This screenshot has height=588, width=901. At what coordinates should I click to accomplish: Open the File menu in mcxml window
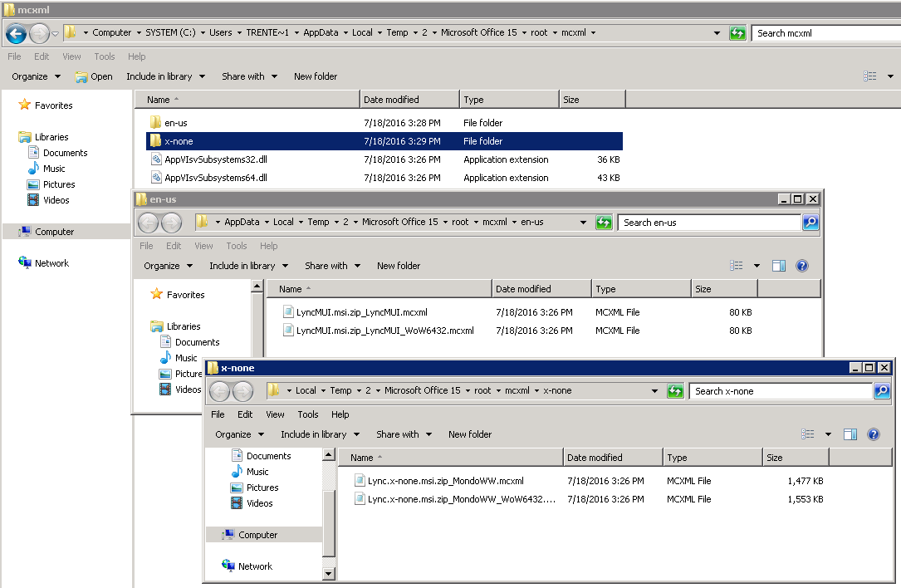(14, 56)
